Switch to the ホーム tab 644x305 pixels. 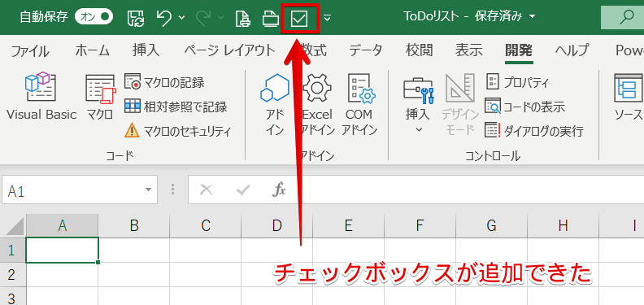(x=92, y=50)
